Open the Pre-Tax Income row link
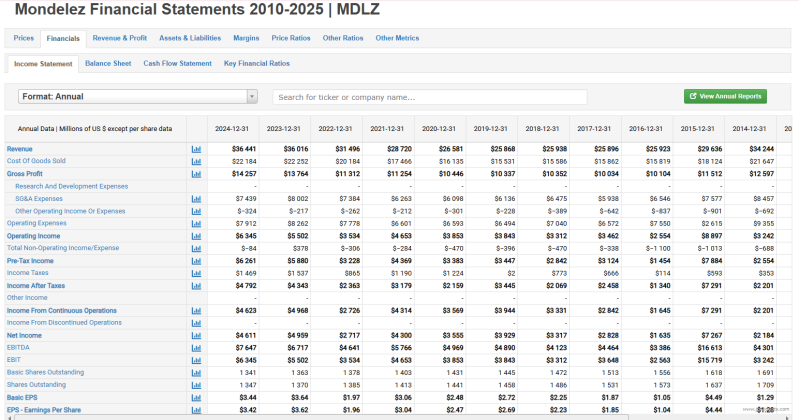799x420 pixels. click(x=31, y=261)
